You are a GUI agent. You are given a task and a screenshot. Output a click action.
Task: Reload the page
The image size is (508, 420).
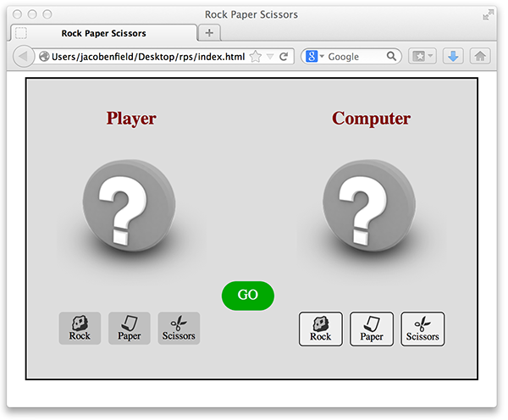284,57
